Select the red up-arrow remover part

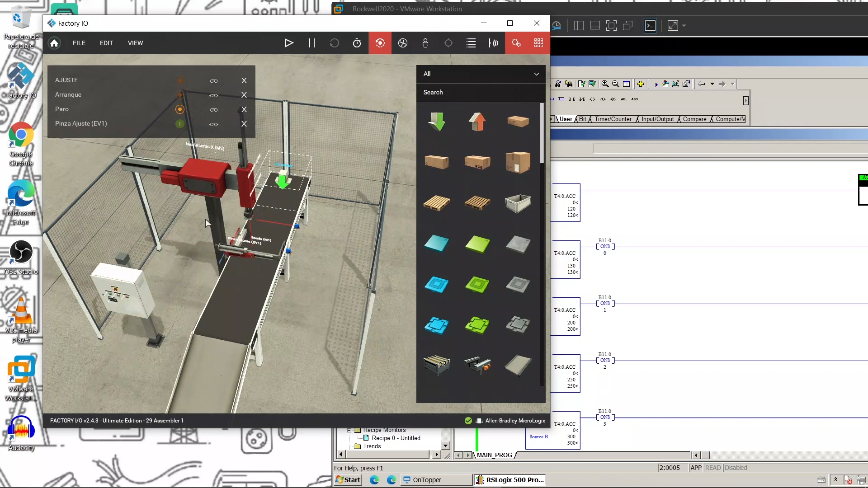coord(477,121)
